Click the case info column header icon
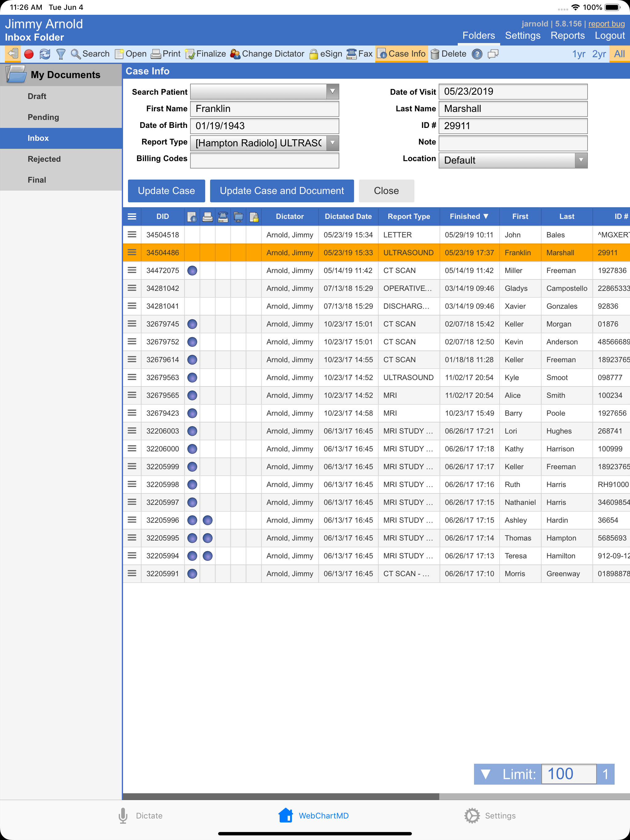The width and height of the screenshot is (630, 840). click(x=192, y=217)
